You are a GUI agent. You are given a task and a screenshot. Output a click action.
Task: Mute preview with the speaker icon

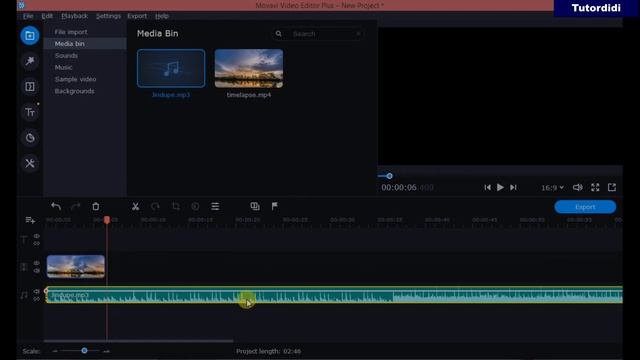coord(578,187)
